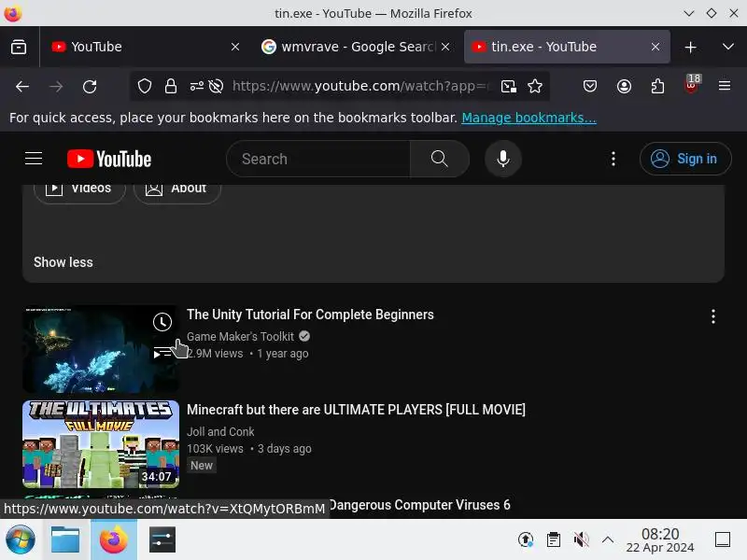The width and height of the screenshot is (747, 560).
Task: View site security lock information
Action: pyautogui.click(x=171, y=86)
